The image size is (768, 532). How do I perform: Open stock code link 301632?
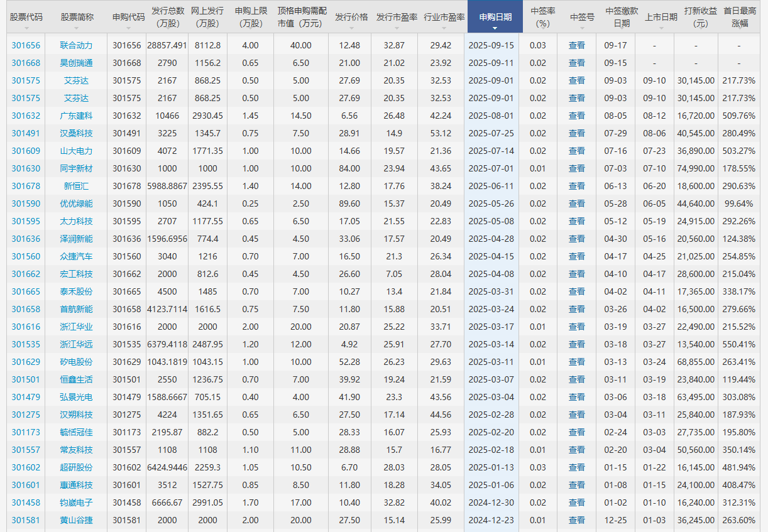[x=26, y=116]
